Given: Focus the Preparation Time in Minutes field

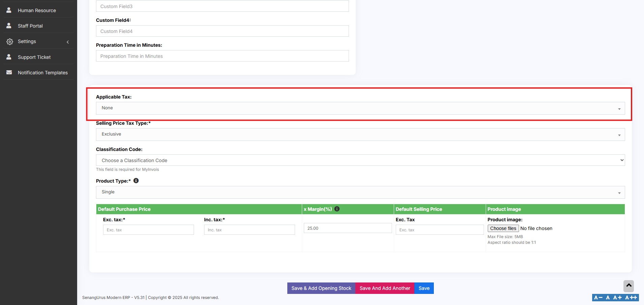Looking at the screenshot, I should click(x=222, y=56).
